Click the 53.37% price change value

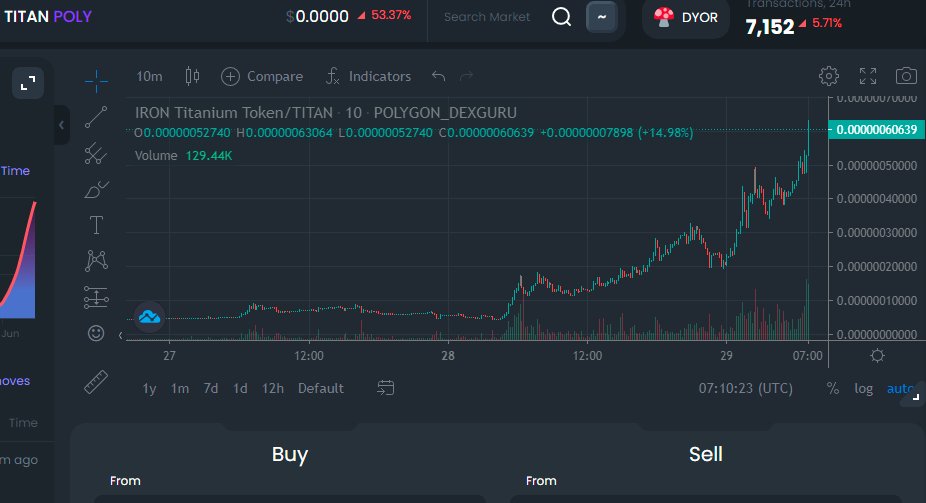tap(391, 15)
